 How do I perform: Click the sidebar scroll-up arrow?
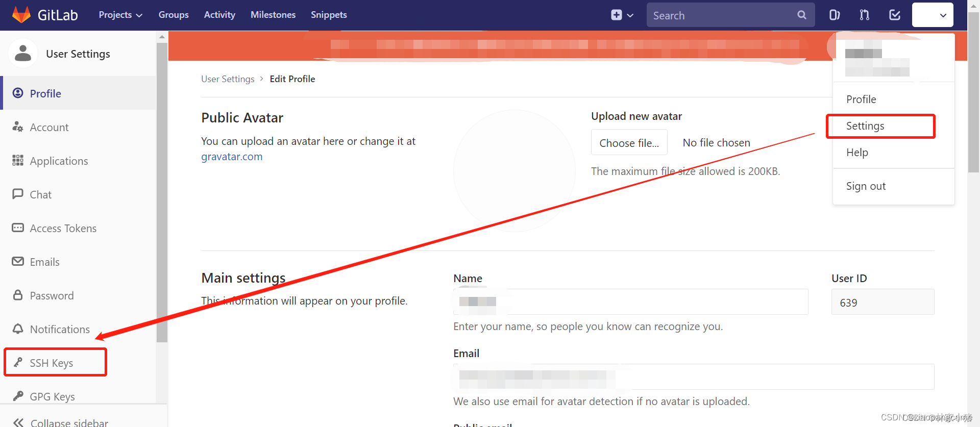click(x=162, y=37)
